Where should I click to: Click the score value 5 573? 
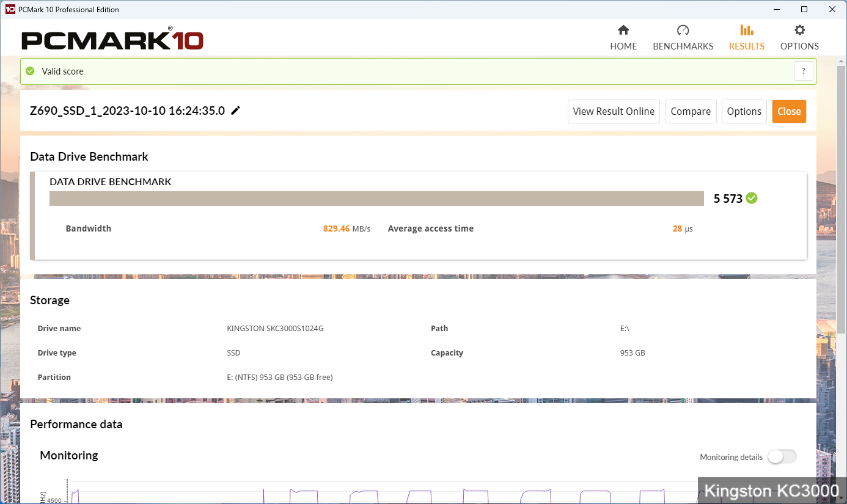coord(728,199)
